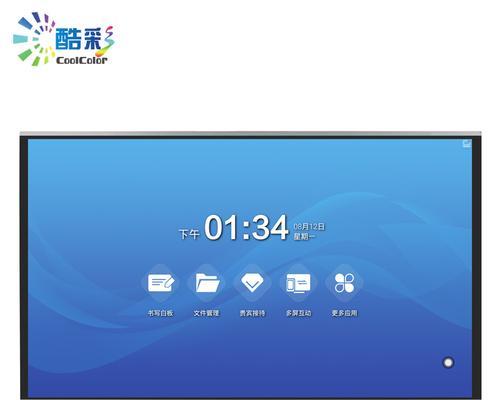This screenshot has height=400, width=500.
Task: Open the 文件管理 folder icon
Action: click(x=207, y=283)
